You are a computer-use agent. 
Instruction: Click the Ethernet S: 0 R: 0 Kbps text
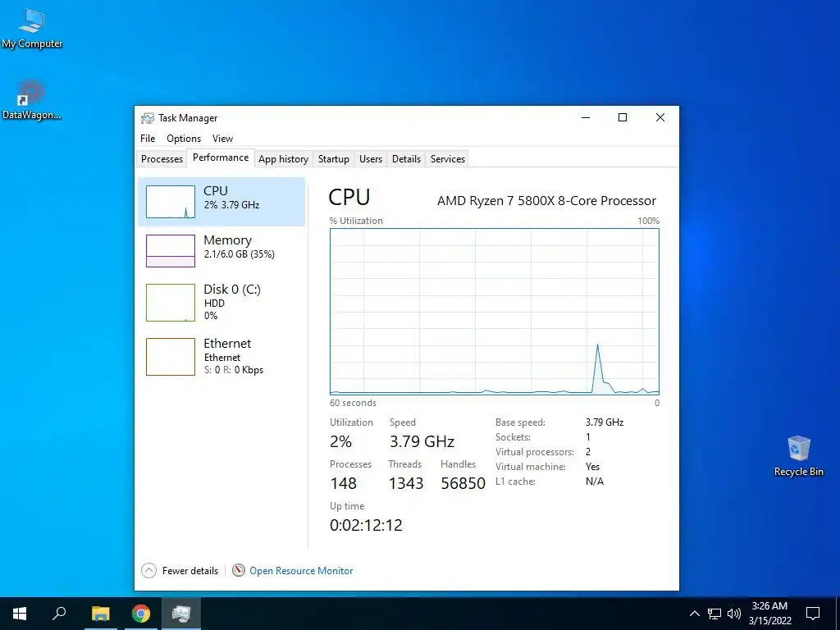[x=234, y=370]
